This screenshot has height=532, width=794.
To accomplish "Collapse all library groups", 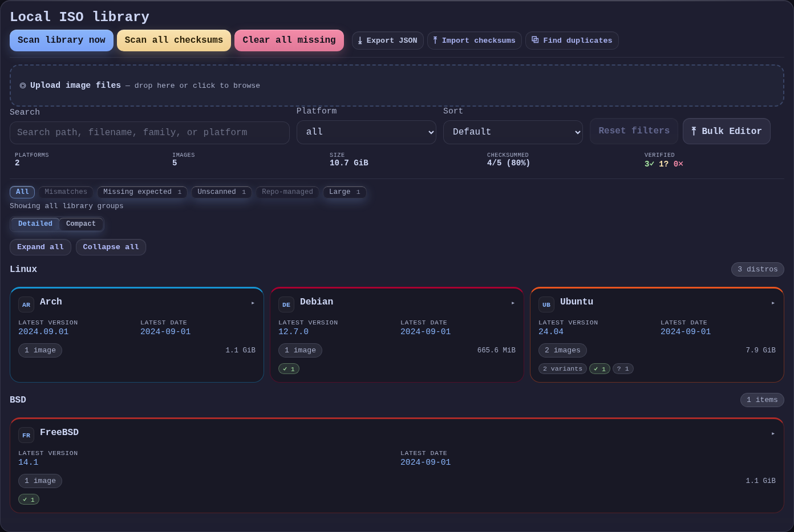I will pos(111,247).
